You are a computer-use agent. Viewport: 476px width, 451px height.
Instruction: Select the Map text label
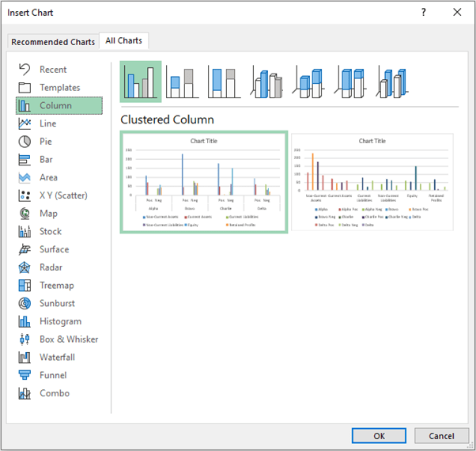48,214
